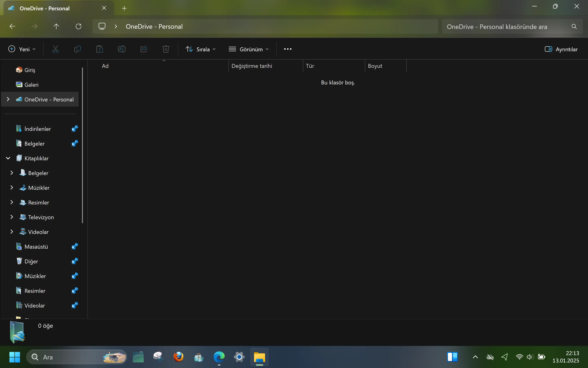This screenshot has width=588, height=368.
Task: Click the Share icon in toolbar
Action: pyautogui.click(x=144, y=49)
